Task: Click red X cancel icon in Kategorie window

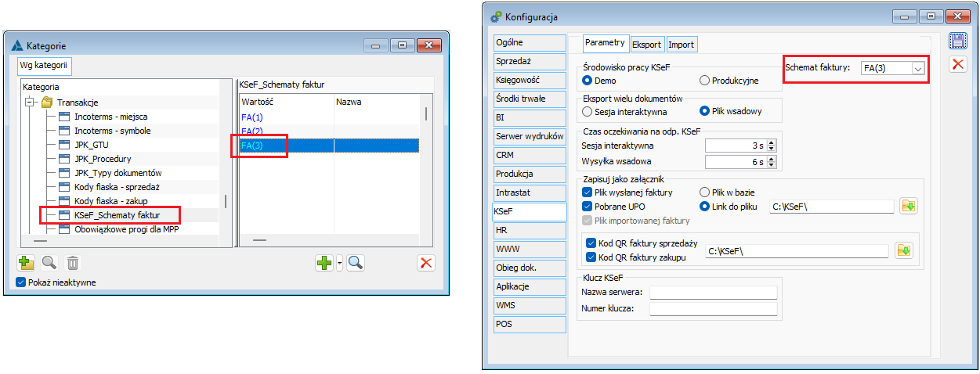Action: coord(426,264)
